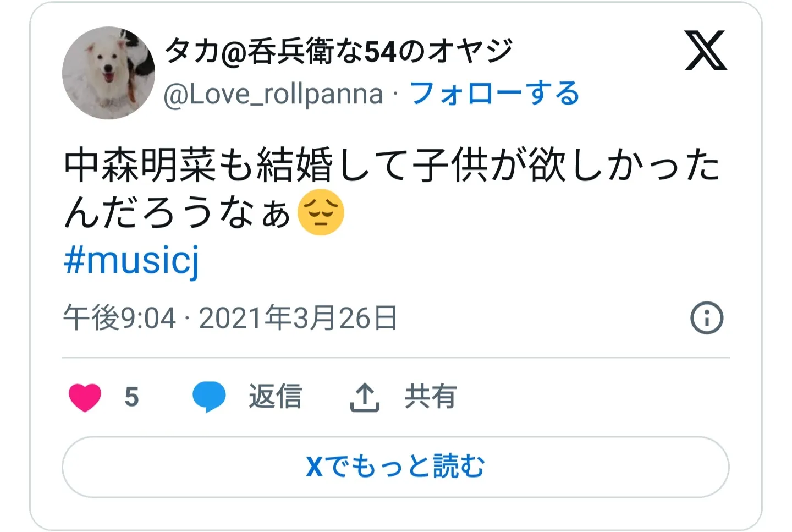Open the white dog profile avatar
The height and width of the screenshot is (532, 792).
(109, 73)
